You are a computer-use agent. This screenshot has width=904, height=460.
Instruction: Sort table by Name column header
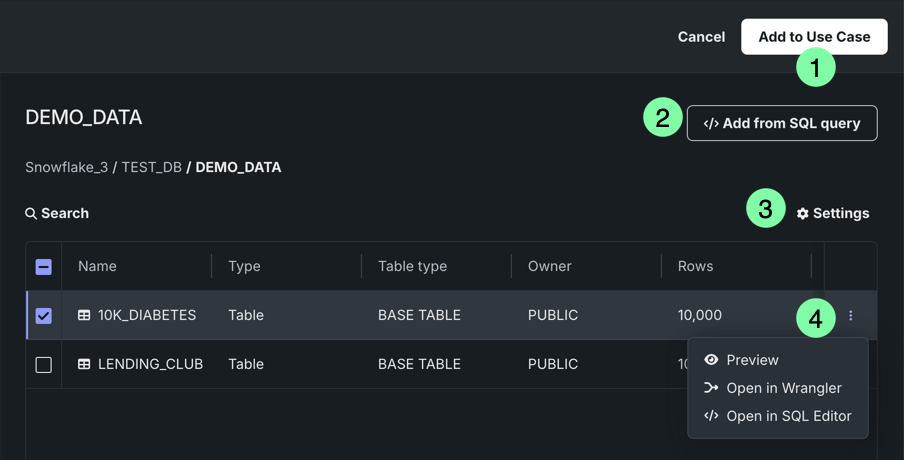(98, 266)
